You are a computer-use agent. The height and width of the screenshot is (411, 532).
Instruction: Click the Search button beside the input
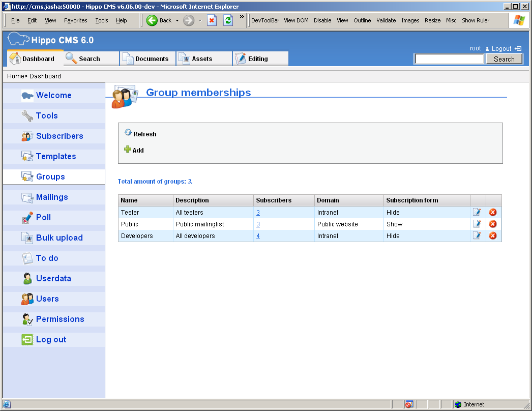click(x=504, y=59)
